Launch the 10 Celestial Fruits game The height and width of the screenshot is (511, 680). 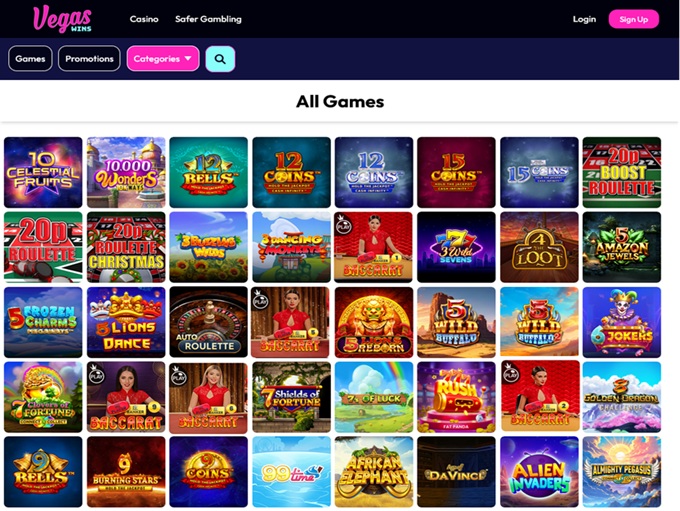pyautogui.click(x=43, y=172)
